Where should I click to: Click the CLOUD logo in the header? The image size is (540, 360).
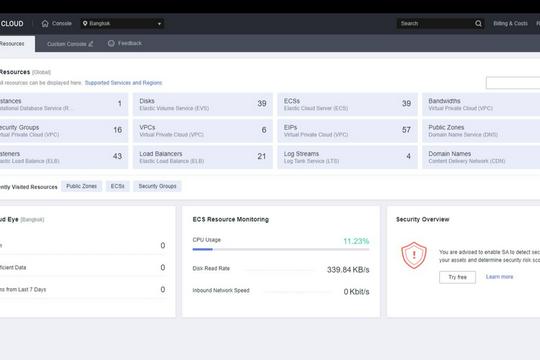point(12,23)
